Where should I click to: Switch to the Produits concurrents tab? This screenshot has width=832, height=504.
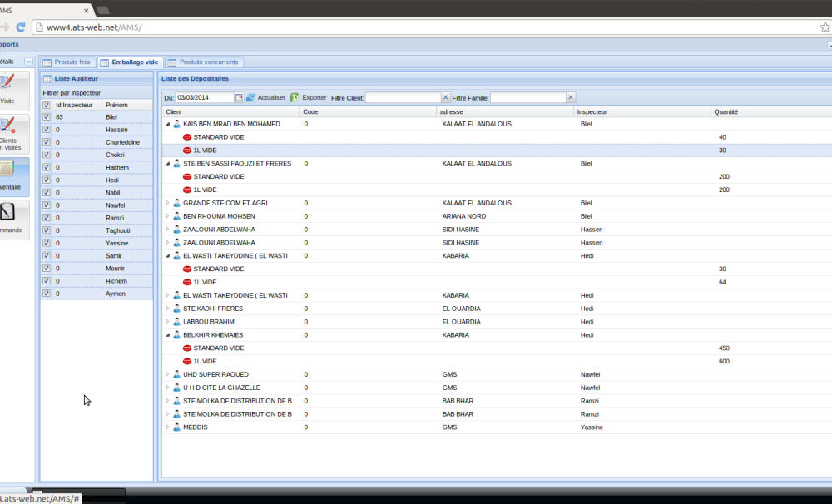(203, 62)
